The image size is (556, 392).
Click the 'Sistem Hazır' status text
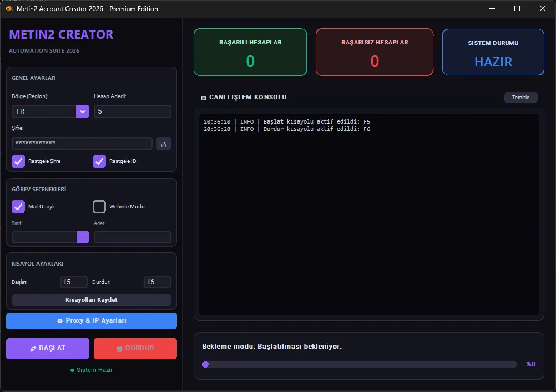94,370
